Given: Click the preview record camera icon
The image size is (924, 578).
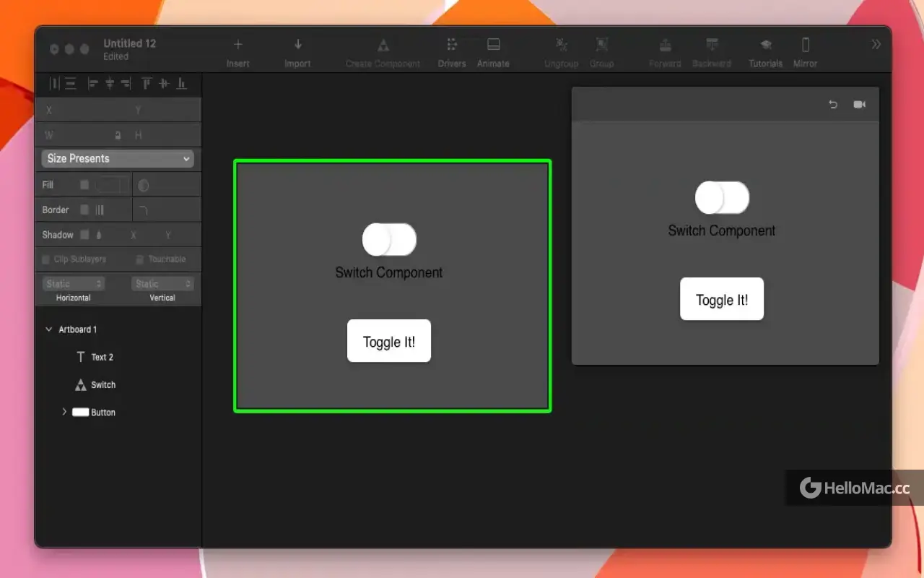Looking at the screenshot, I should [859, 105].
